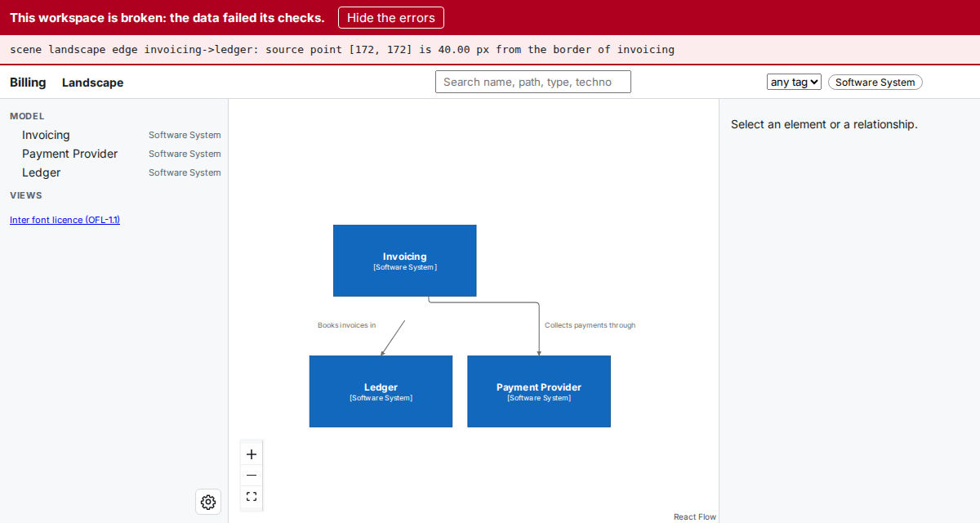Viewport: 980px width, 523px height.
Task: Select the Collects payments through relationship label
Action: [590, 325]
